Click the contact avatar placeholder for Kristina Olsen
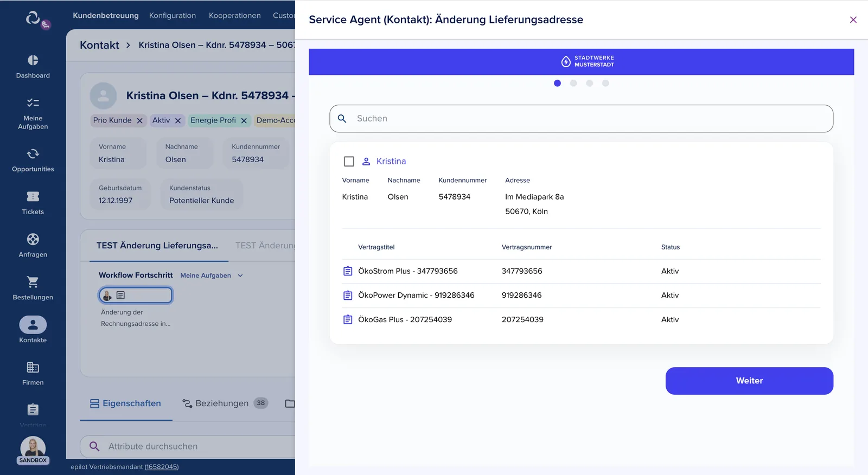 point(103,96)
